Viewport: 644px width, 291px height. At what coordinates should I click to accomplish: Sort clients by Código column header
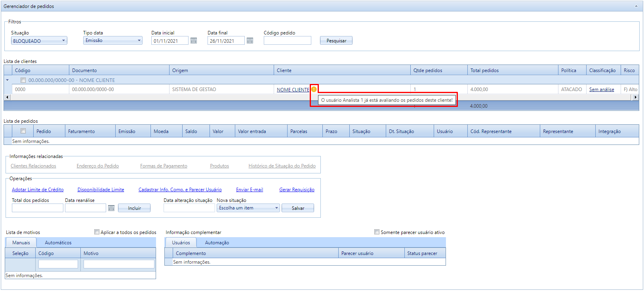[x=40, y=70]
